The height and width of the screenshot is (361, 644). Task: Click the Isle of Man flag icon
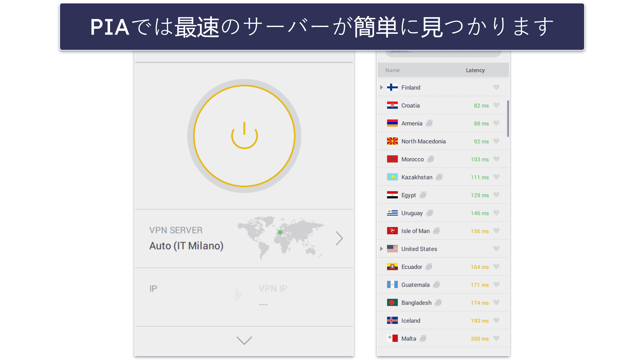click(392, 231)
